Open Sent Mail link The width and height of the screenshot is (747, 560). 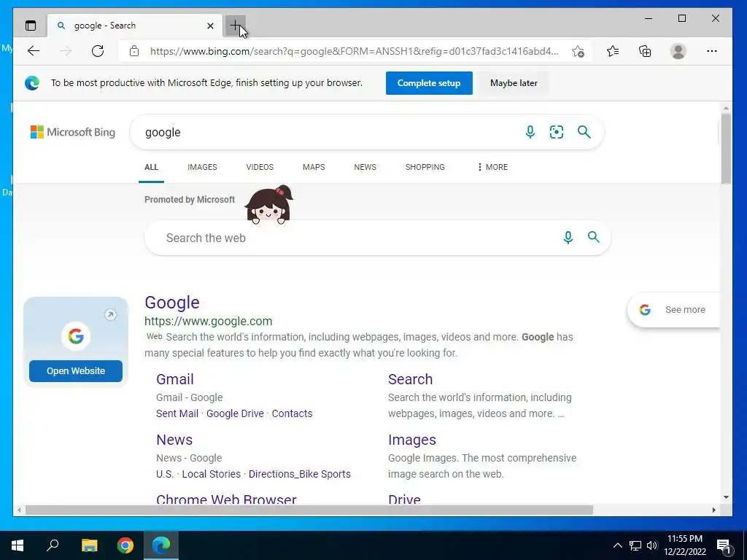coord(177,413)
